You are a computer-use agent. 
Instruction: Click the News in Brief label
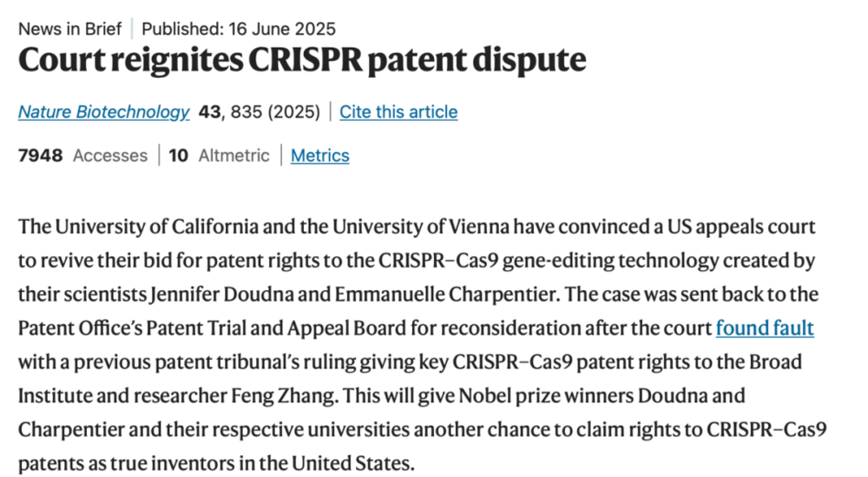point(69,29)
